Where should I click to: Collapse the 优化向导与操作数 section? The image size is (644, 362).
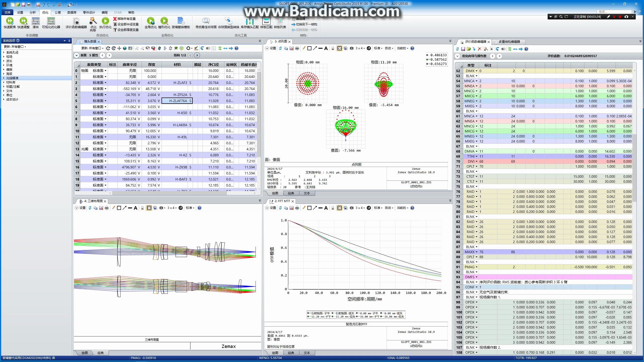(457, 56)
